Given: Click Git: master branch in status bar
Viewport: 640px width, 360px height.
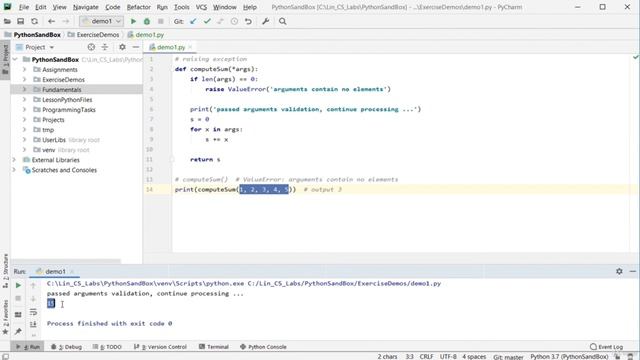Looking at the screenshot, I should (x=508, y=357).
